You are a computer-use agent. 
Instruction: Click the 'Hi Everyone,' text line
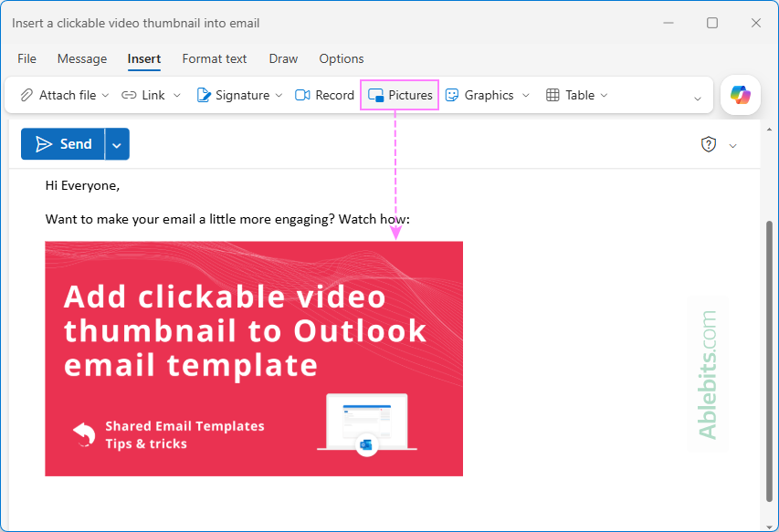[82, 185]
